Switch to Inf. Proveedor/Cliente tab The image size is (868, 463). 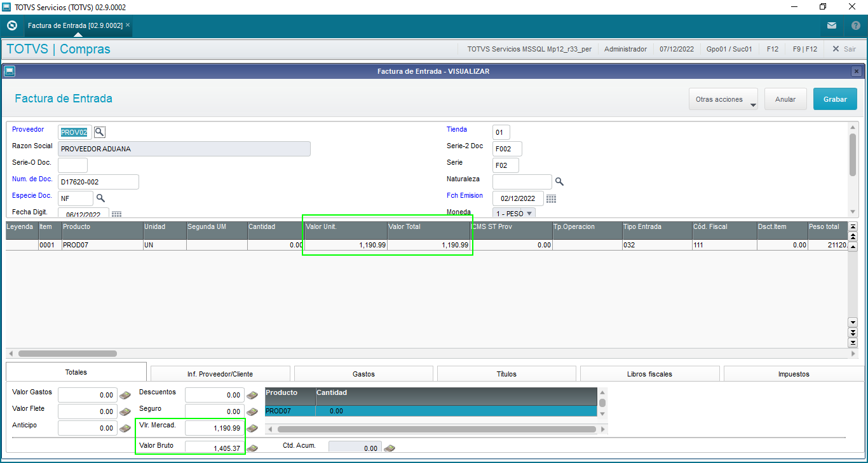point(220,373)
